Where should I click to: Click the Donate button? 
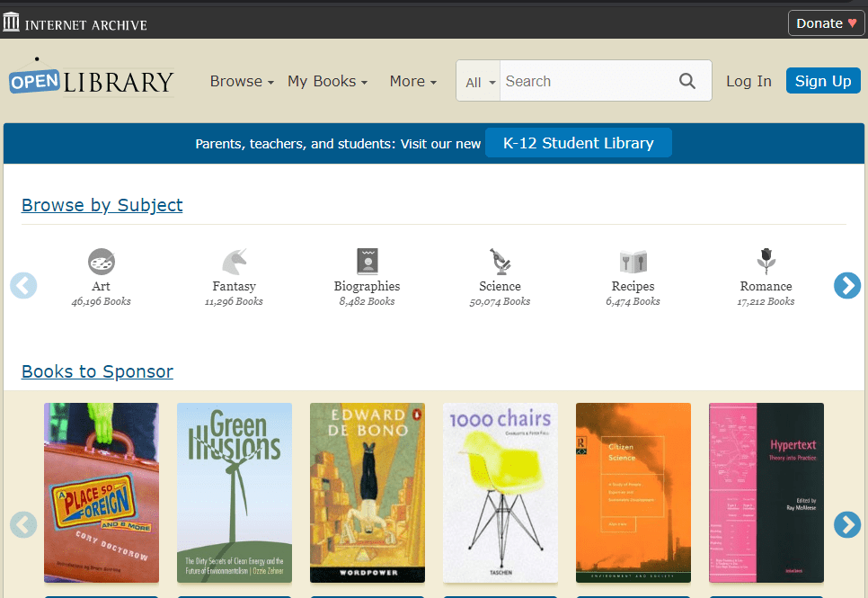tap(826, 23)
